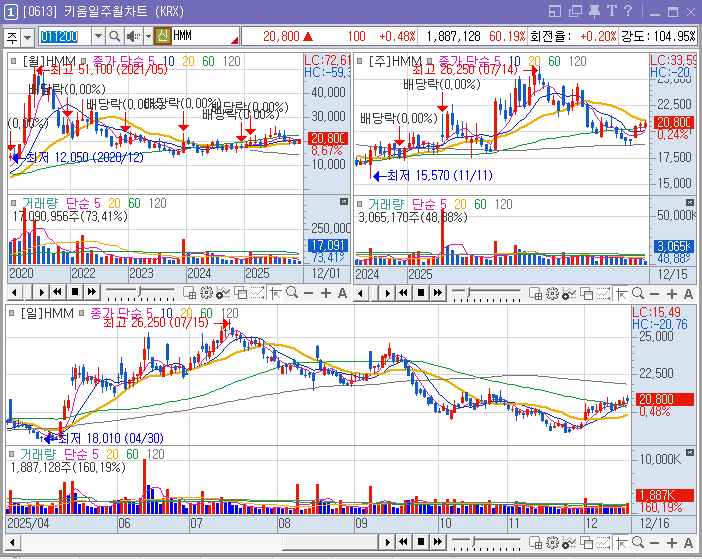Stop playback in the weekly chart toolbar
The image size is (702, 560).
421,293
